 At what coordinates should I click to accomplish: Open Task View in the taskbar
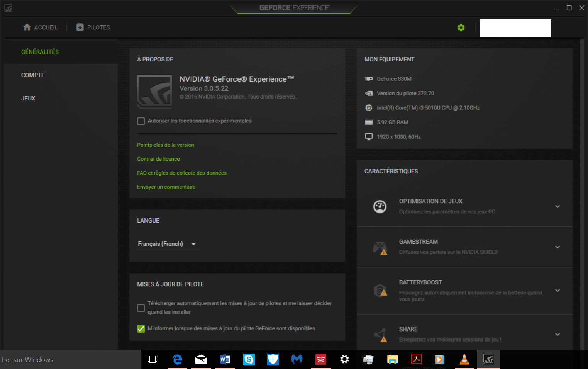pyautogui.click(x=153, y=359)
